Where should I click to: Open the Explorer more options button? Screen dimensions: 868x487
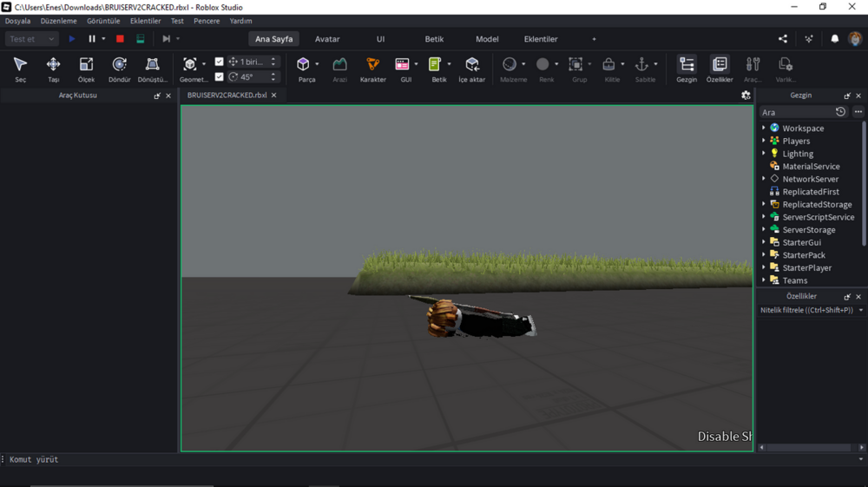pos(858,112)
